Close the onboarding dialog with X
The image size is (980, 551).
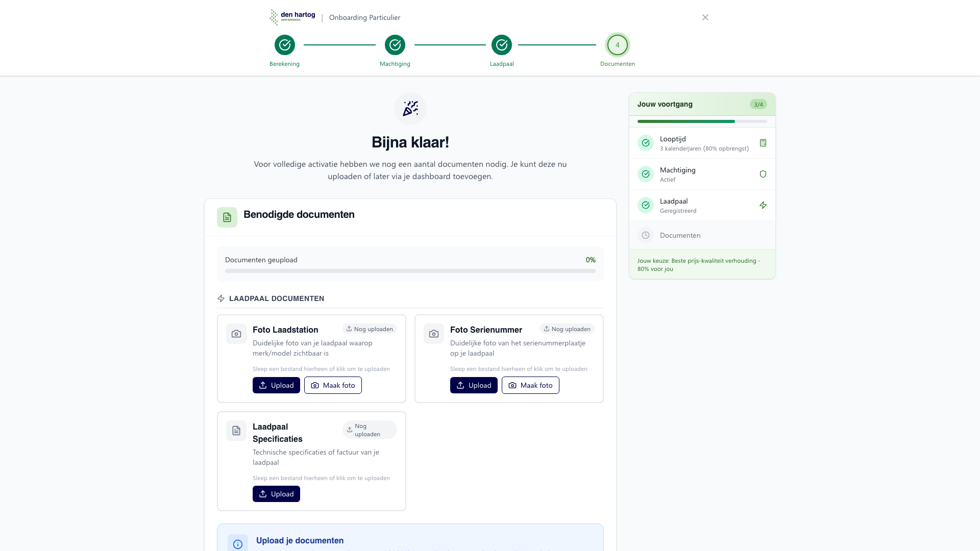point(705,17)
